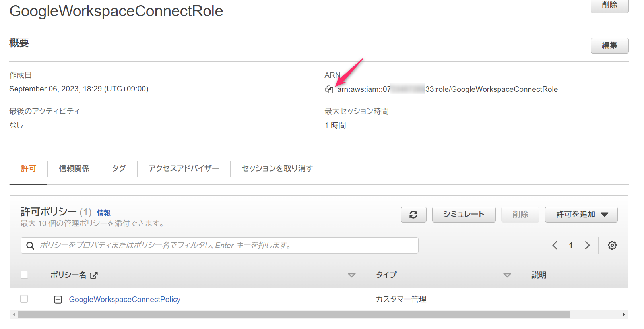Expand the GoogleWorkspaceConnectPolicy row details
The height and width of the screenshot is (329, 644).
point(58,300)
